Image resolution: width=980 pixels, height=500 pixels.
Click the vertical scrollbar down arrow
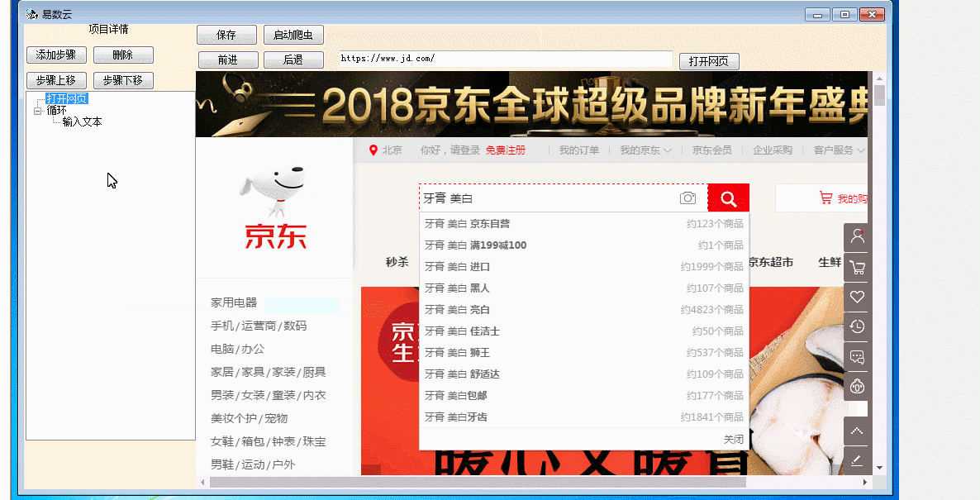pos(879,468)
